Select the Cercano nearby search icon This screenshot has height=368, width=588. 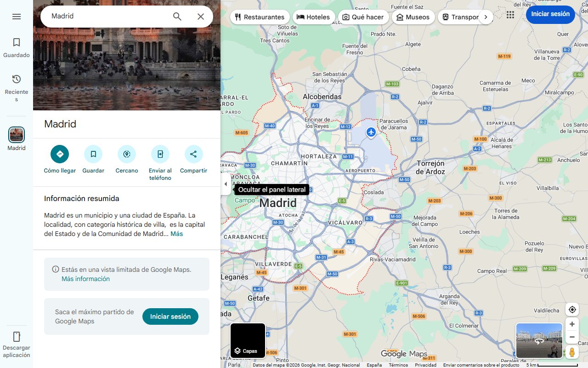[126, 154]
